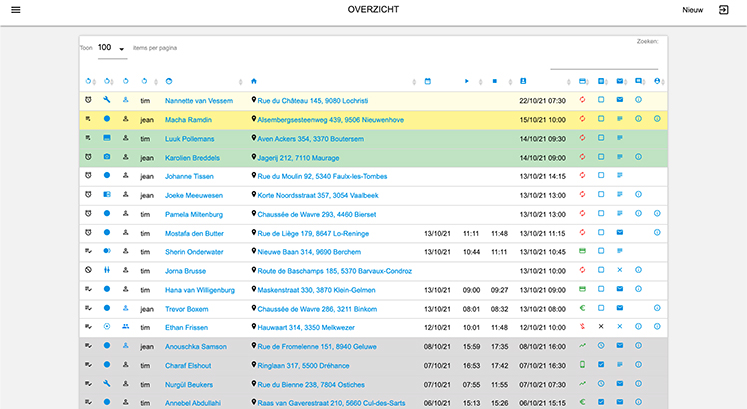
Task: Sort by the play start-time column header
Action: 466,81
